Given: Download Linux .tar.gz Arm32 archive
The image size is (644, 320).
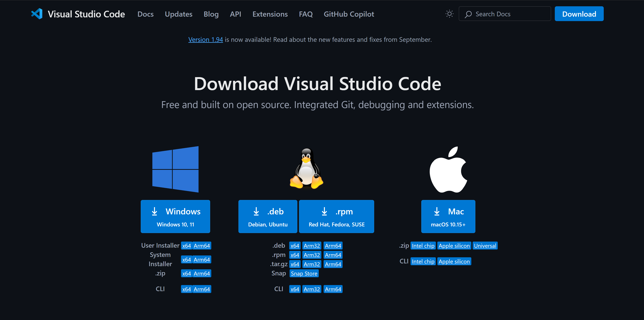Looking at the screenshot, I should tap(312, 264).
